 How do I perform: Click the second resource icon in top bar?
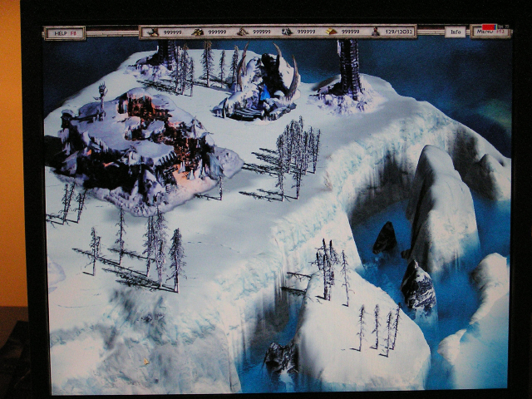pyautogui.click(x=198, y=32)
